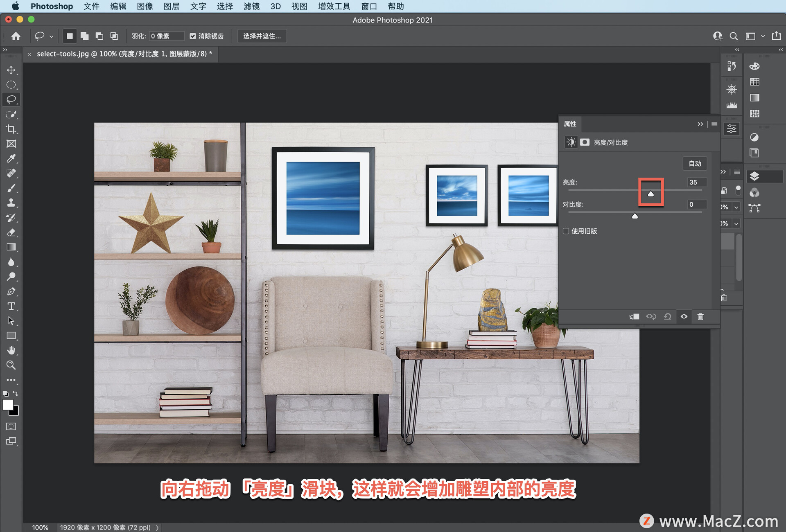The width and height of the screenshot is (786, 532).
Task: Select the Frame tool
Action: click(x=11, y=144)
